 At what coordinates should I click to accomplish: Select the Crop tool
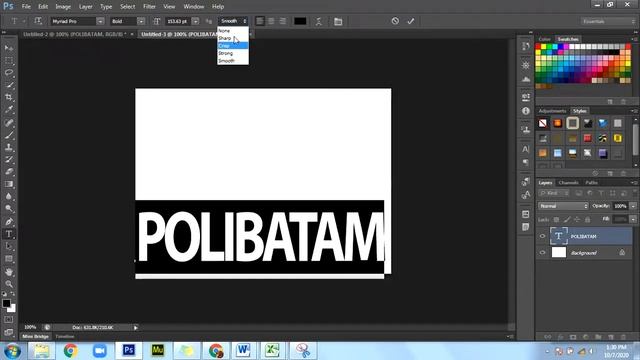click(9, 97)
